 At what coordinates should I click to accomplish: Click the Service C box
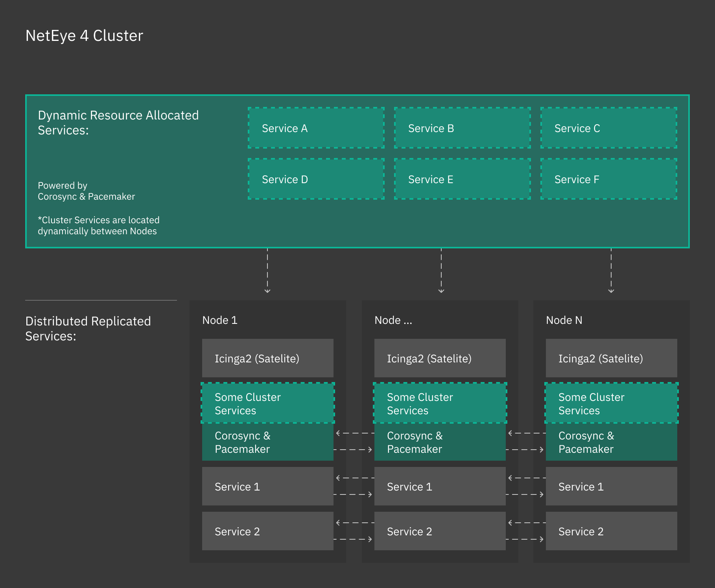[608, 128]
